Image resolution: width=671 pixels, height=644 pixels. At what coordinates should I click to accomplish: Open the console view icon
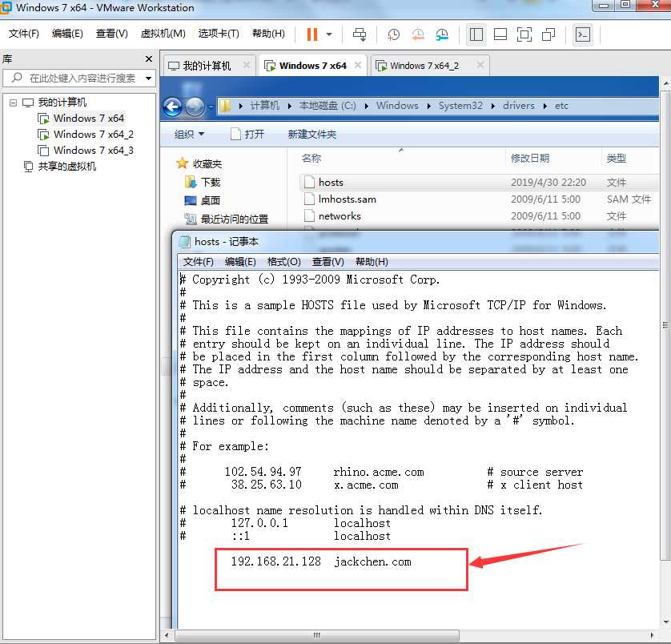point(583,34)
